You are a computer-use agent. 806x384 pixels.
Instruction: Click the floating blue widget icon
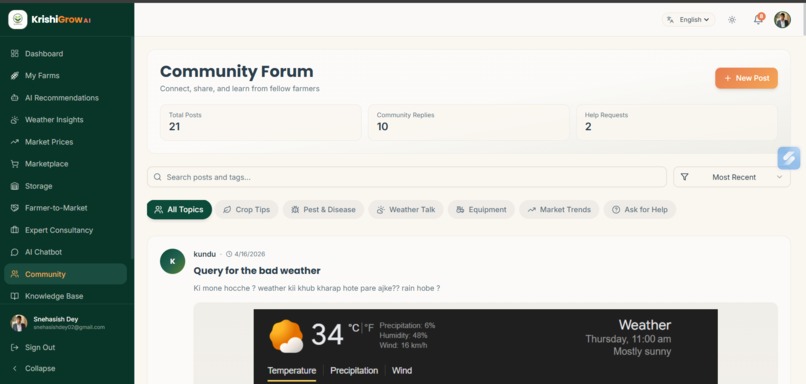pyautogui.click(x=789, y=158)
